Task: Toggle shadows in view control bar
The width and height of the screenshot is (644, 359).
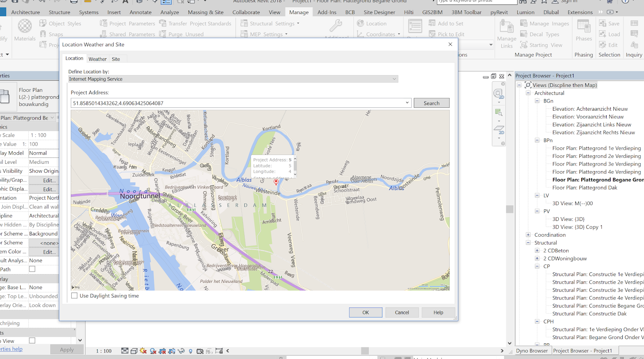Action: [x=153, y=351]
